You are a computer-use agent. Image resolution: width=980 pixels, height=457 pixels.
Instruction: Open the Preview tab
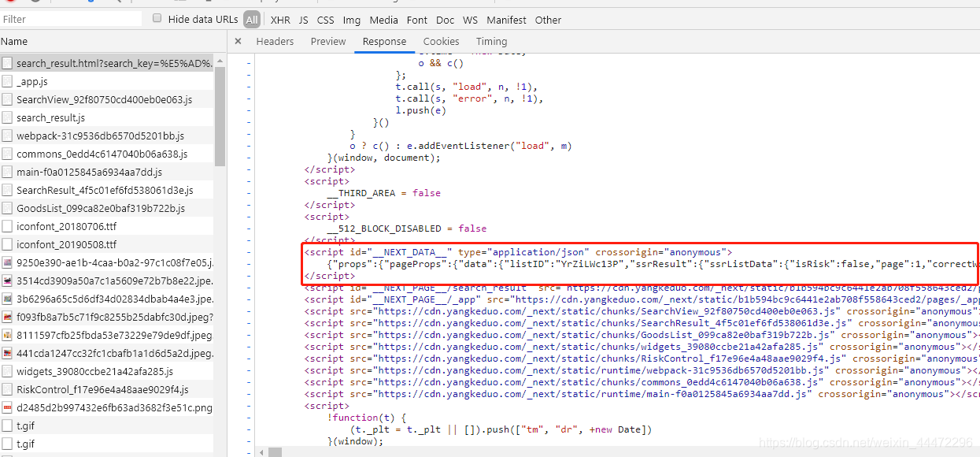click(328, 42)
